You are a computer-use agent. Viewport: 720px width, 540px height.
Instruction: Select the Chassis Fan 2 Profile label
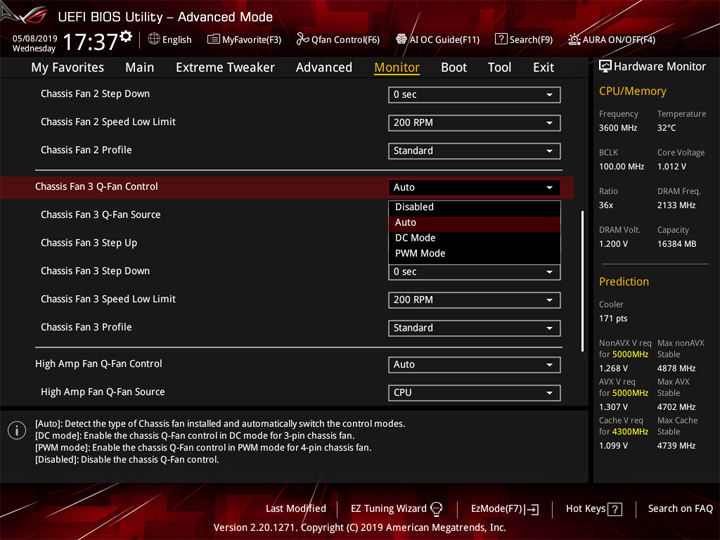pyautogui.click(x=86, y=150)
